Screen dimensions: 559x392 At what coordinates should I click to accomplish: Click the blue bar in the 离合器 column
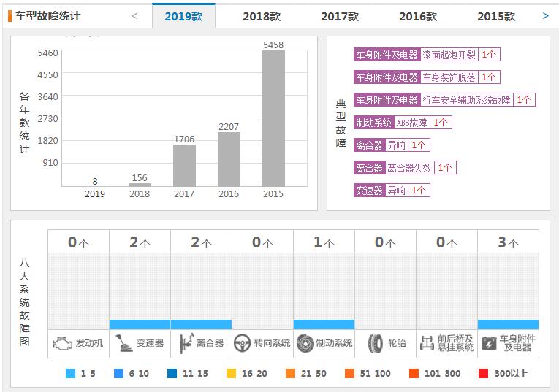tap(201, 324)
